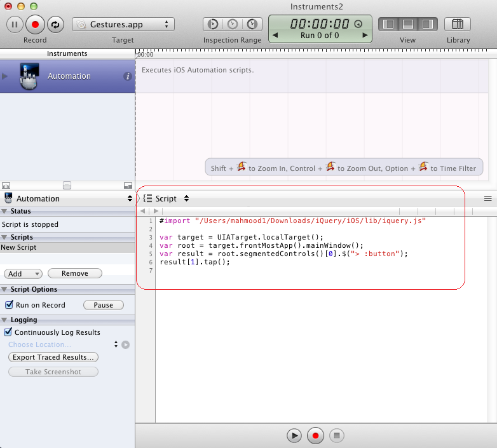497x448 pixels.
Task: Select the Automation instrument icon in track list
Action: 29,76
